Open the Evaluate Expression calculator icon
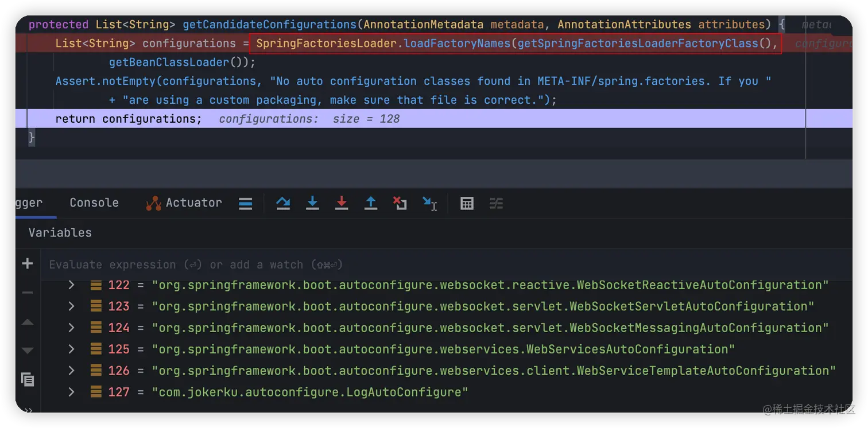 pos(467,204)
